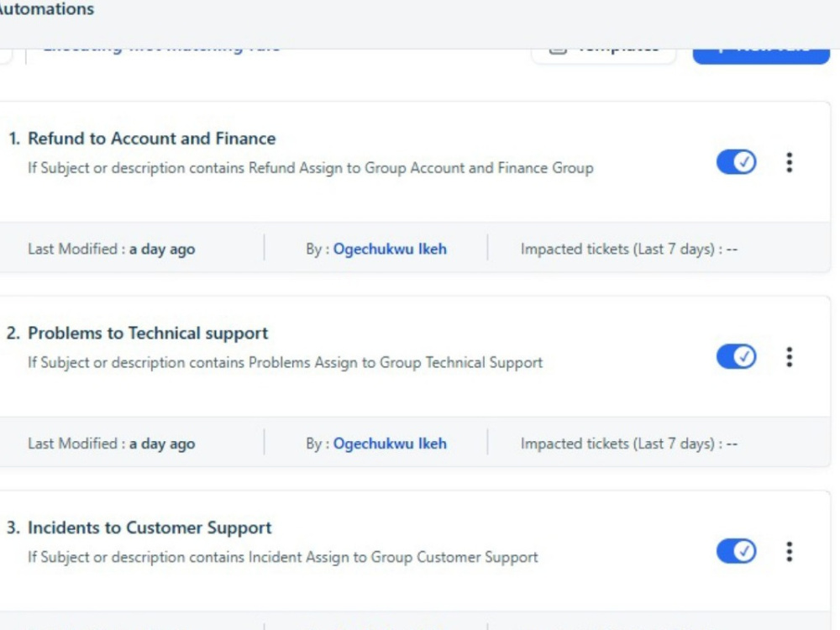Image resolution: width=840 pixels, height=630 pixels.
Task: Open kebab menu for Problems rule
Action: click(x=789, y=357)
